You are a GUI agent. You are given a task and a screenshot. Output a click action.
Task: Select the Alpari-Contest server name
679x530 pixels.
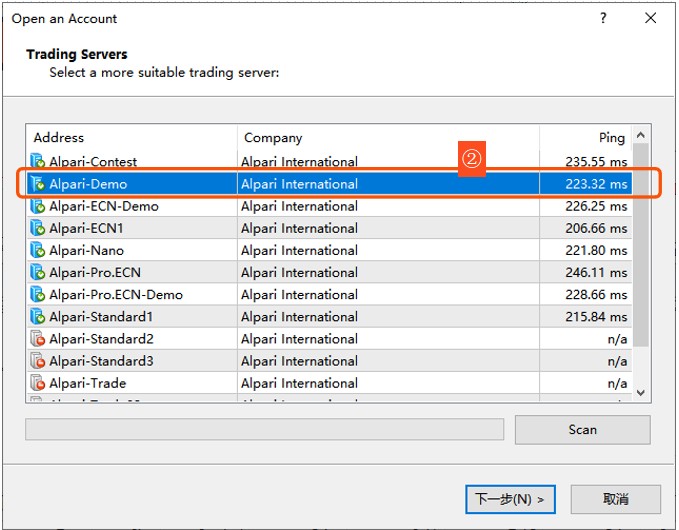tap(93, 162)
